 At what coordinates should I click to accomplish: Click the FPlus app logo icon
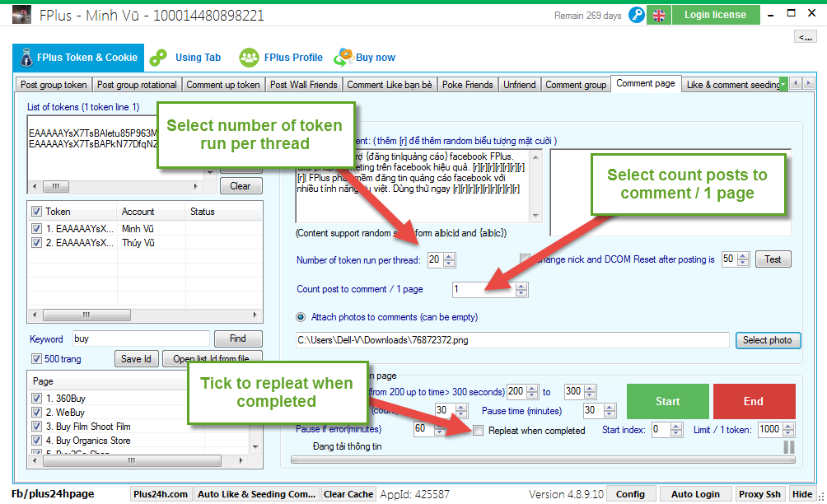pyautogui.click(x=21, y=15)
